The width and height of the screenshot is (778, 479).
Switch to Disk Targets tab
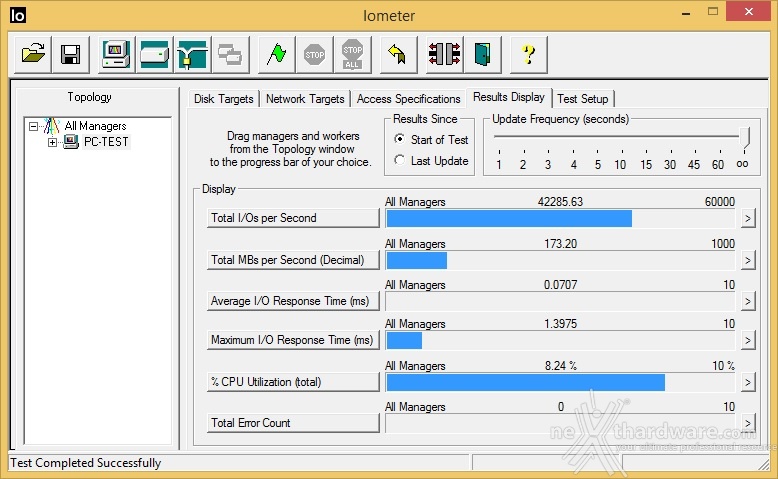pyautogui.click(x=223, y=99)
